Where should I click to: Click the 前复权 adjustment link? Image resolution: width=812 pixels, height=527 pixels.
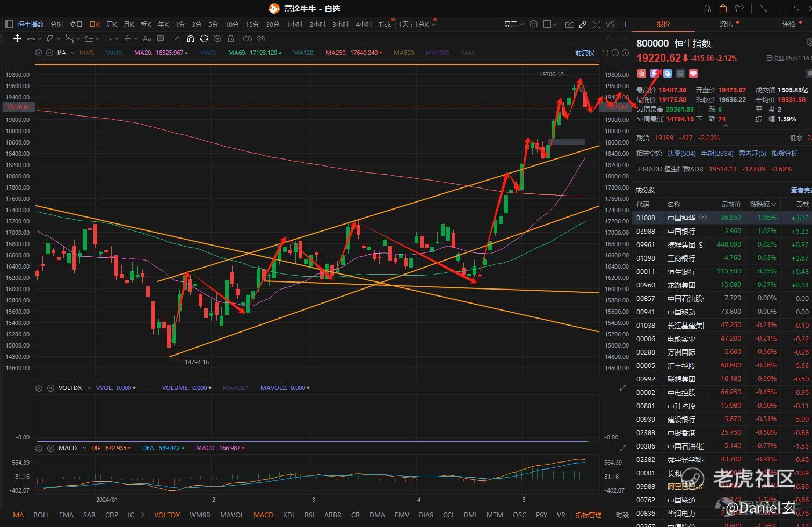tap(584, 53)
